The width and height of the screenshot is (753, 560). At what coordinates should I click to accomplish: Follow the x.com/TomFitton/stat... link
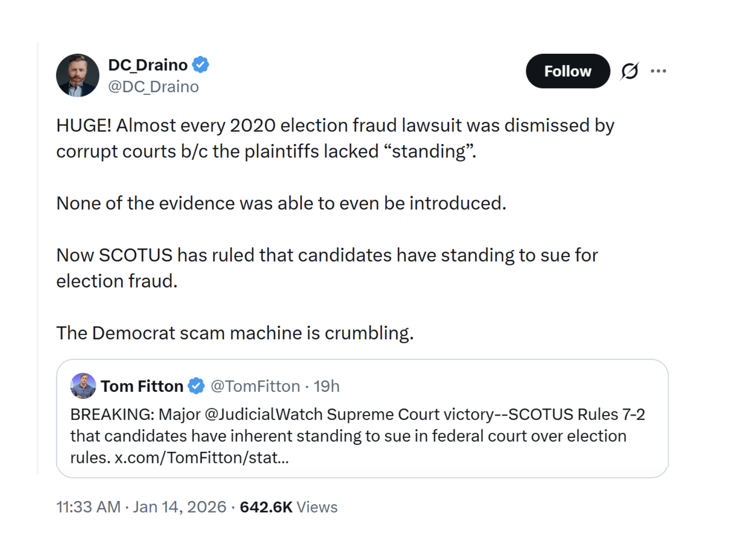pos(201,457)
